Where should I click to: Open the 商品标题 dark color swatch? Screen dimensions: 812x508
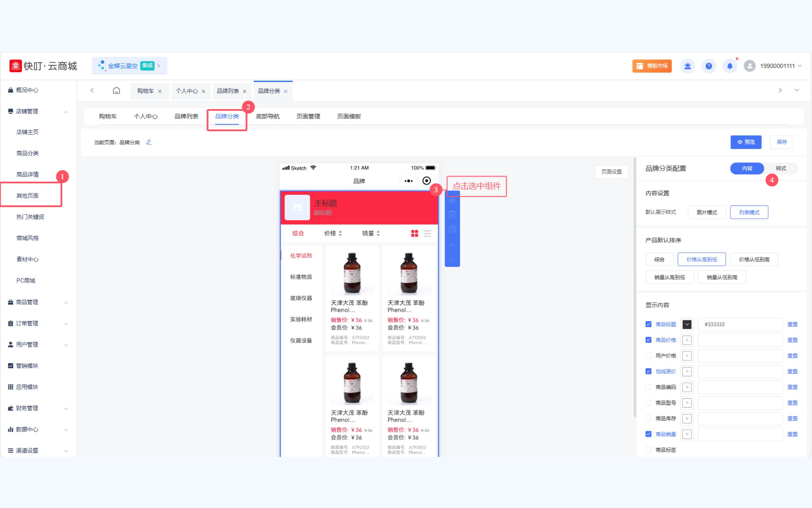pos(687,324)
